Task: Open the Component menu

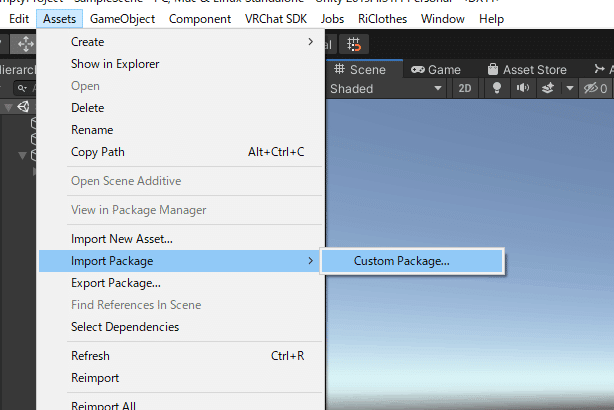Action: pyautogui.click(x=200, y=19)
